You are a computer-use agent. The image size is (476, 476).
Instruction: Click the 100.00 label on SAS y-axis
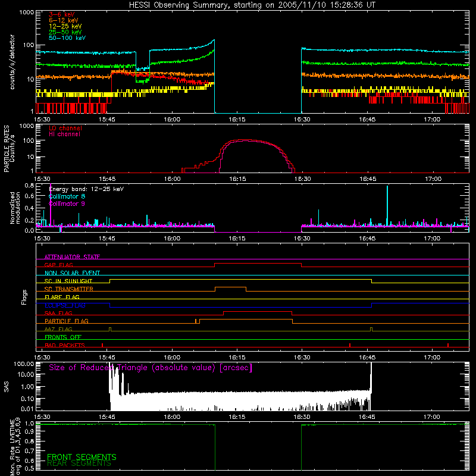pos(24,364)
